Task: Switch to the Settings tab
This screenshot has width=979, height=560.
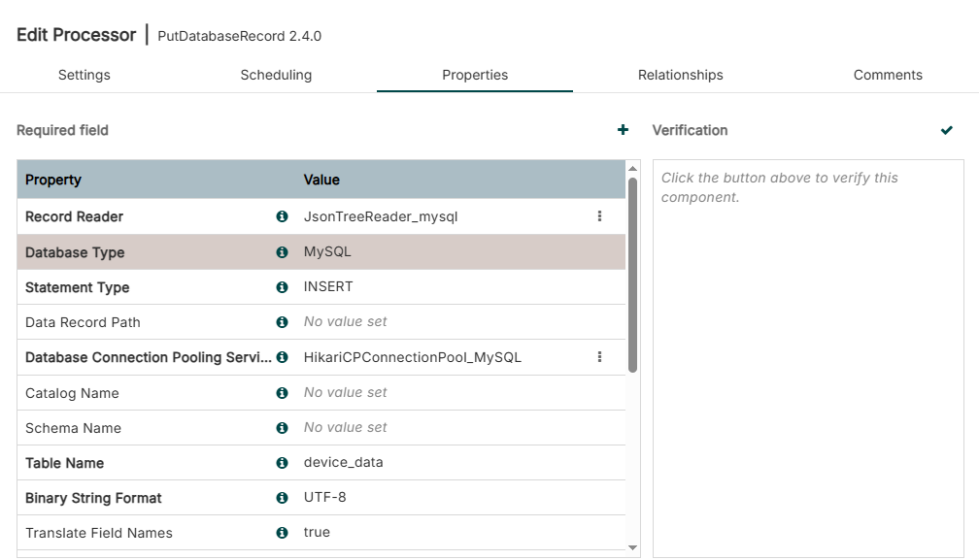Action: pyautogui.click(x=84, y=75)
